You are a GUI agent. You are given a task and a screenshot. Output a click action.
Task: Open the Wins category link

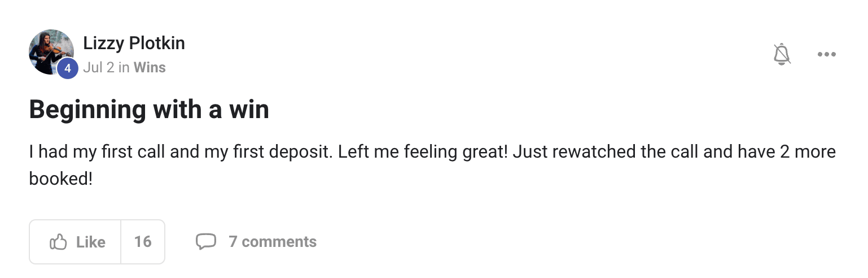150,67
